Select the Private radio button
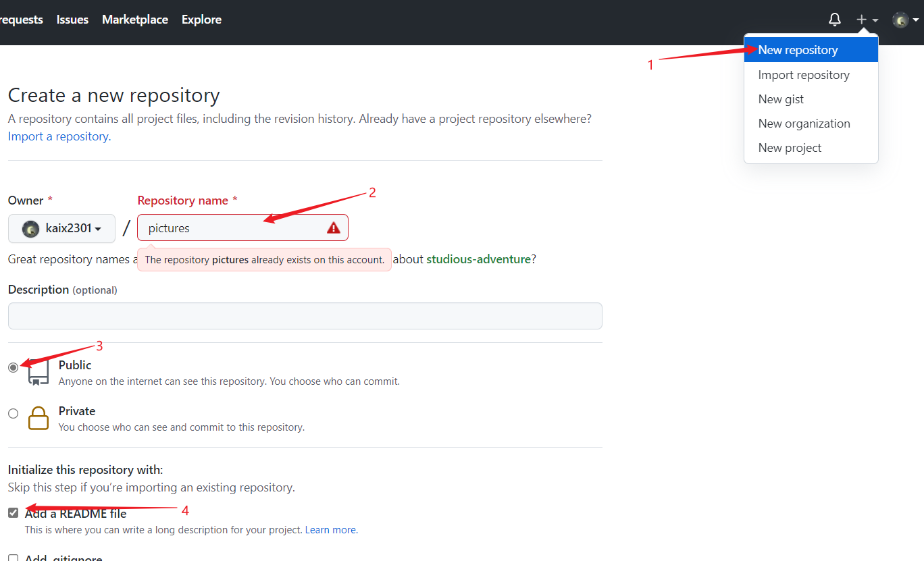The image size is (924, 561). point(14,413)
